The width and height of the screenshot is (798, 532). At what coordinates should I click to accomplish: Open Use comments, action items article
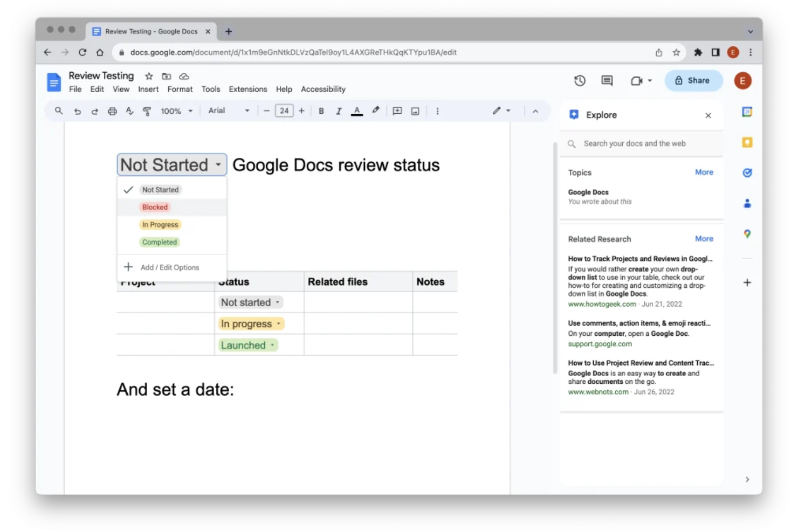[x=639, y=323]
